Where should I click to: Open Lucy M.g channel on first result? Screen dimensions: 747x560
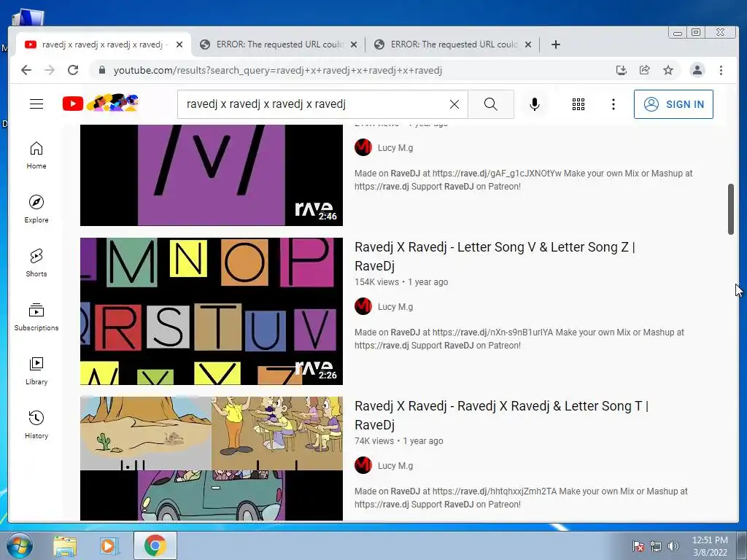395,147
